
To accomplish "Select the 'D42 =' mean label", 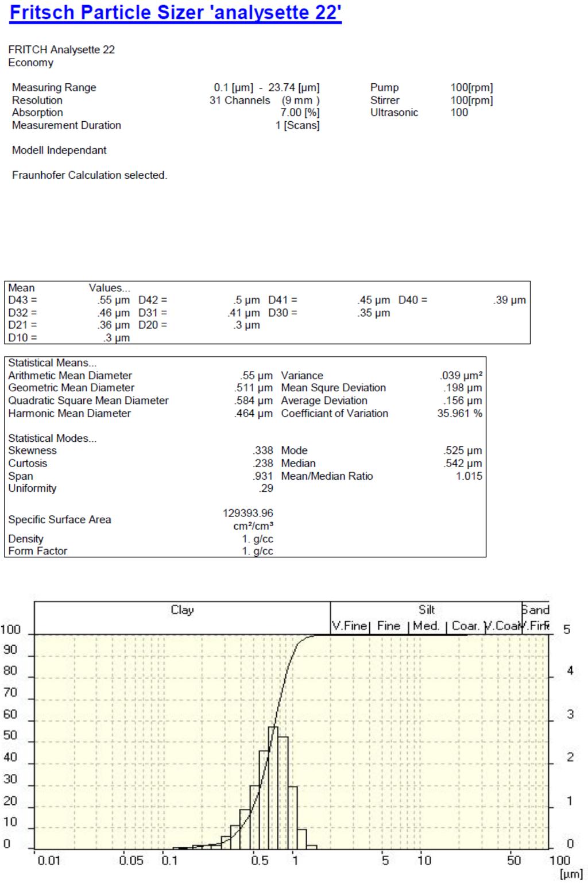I will pos(153,300).
